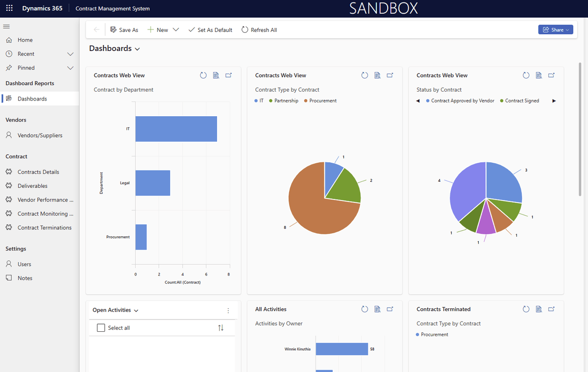The height and width of the screenshot is (372, 588).
Task: Open the Dynamics 365 app launcher grid
Action: [9, 8]
